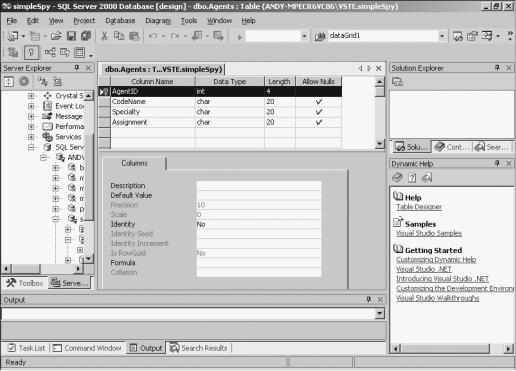Expand the Performance Counters tree node
The width and height of the screenshot is (516, 371).
[31, 127]
